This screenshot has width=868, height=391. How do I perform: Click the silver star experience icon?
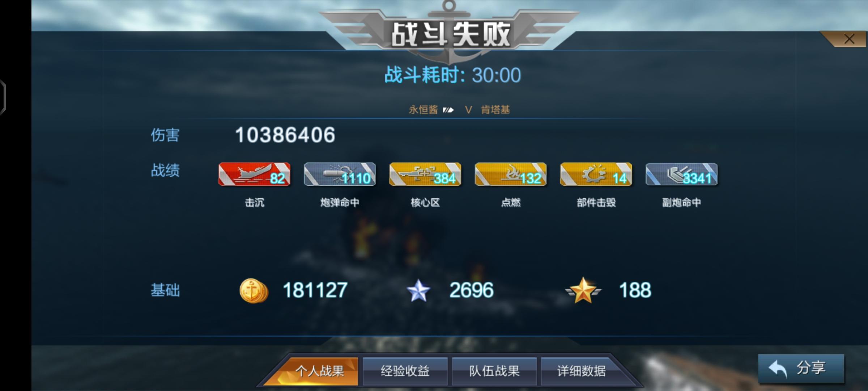pyautogui.click(x=418, y=291)
